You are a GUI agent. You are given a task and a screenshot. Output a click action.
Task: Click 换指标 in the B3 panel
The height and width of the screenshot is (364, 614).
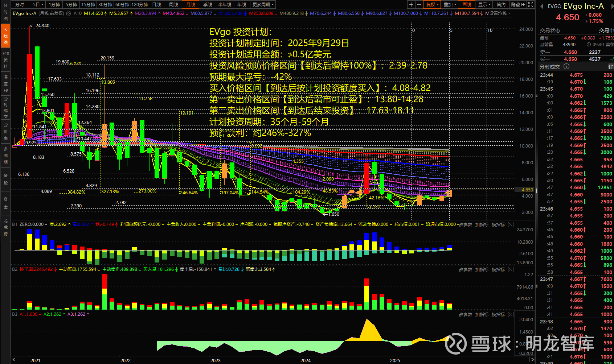pos(498,315)
